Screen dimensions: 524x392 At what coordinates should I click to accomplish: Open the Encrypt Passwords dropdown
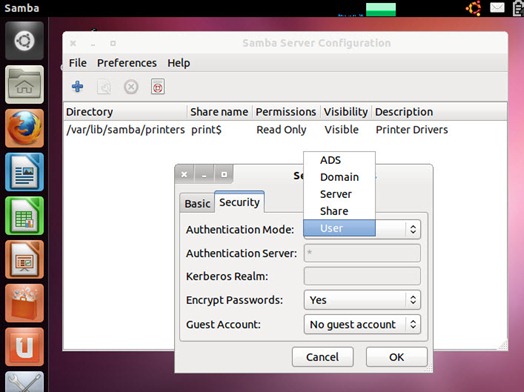pyautogui.click(x=362, y=300)
